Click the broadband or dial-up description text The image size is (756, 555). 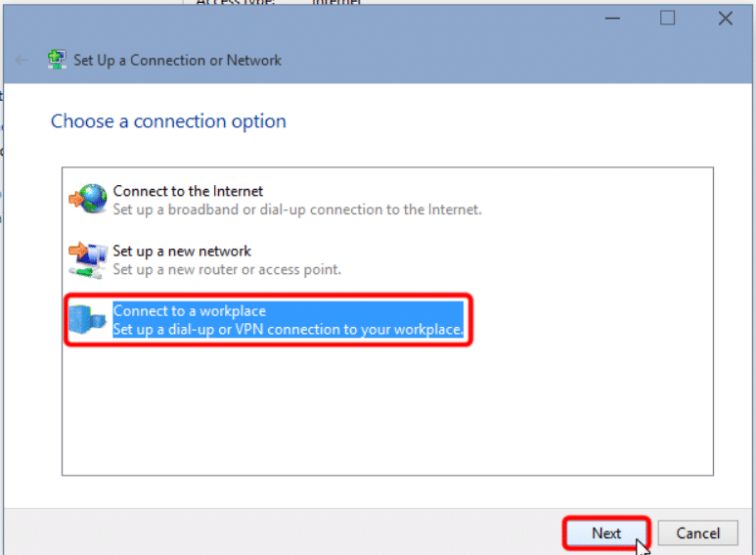(297, 209)
